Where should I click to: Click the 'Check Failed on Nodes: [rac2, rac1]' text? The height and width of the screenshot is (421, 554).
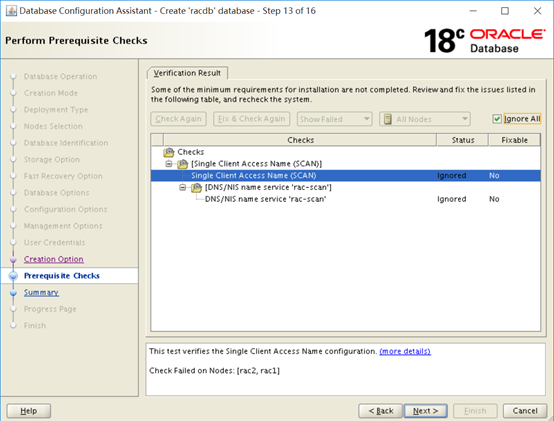click(214, 371)
